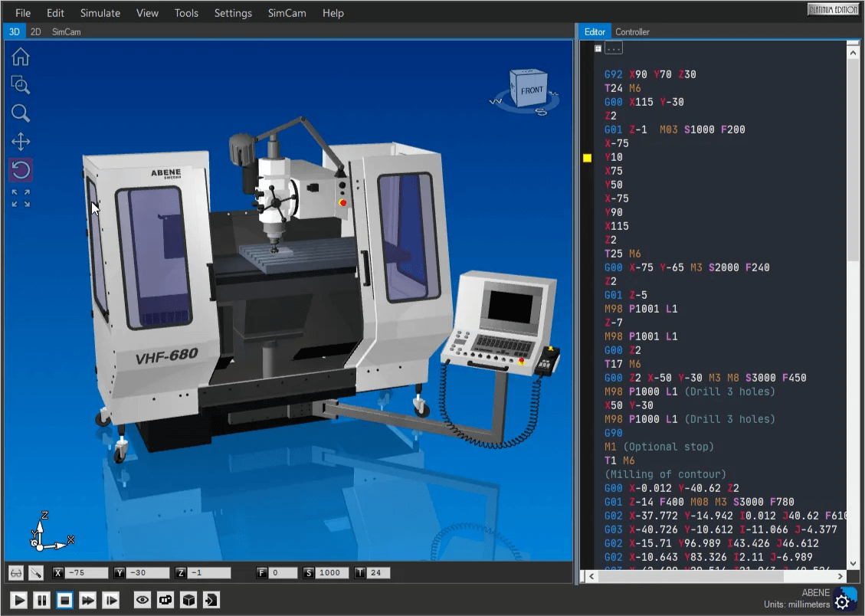Screen dimensions: 865x616
Task: Click the Home view icon
Action: pos(21,57)
